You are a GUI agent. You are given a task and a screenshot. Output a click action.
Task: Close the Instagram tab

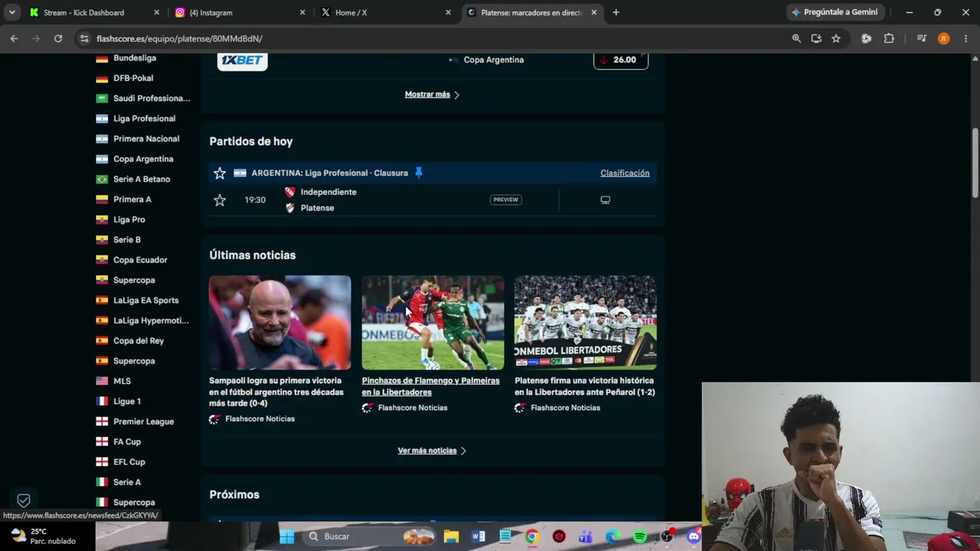click(x=302, y=12)
